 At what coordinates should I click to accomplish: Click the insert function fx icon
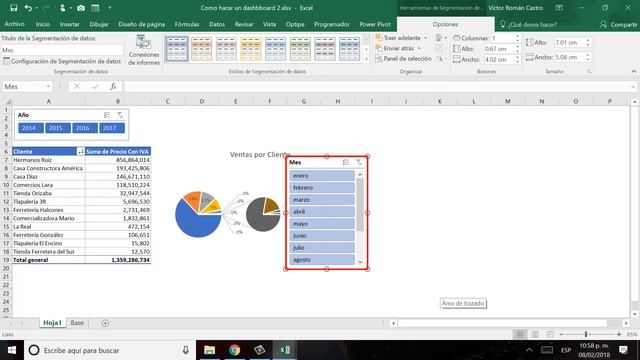[x=113, y=87]
